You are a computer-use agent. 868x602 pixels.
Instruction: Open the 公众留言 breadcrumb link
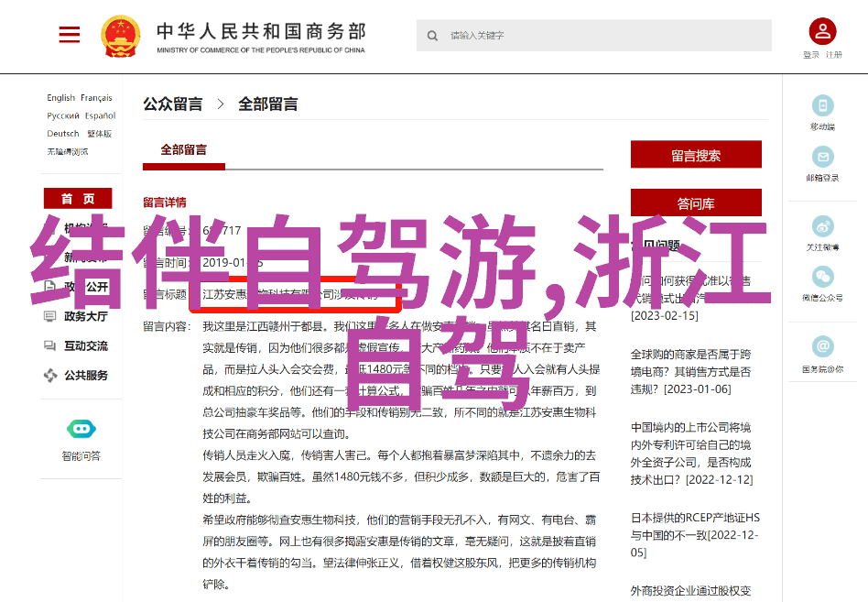[x=173, y=104]
